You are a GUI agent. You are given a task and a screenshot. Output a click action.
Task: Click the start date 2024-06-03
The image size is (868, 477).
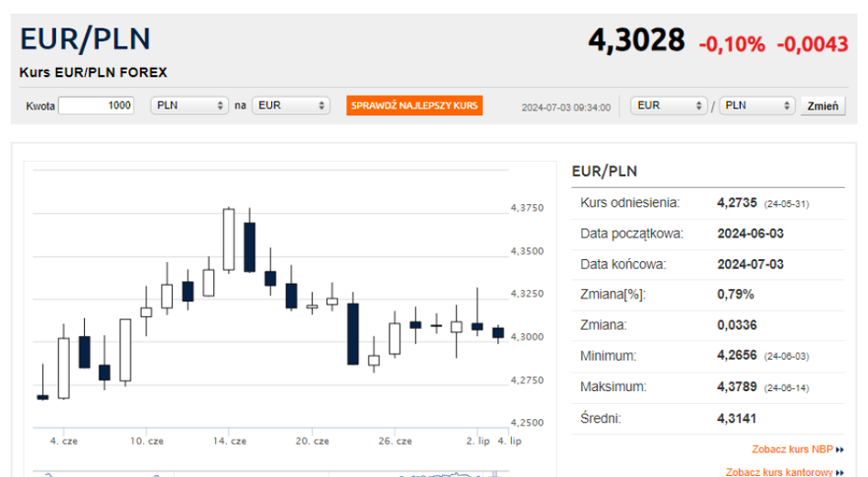750,233
